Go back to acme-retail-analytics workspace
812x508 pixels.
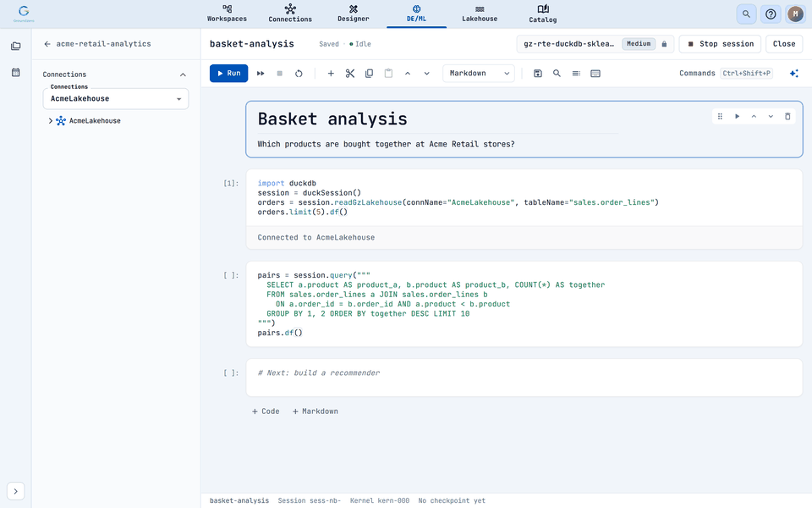click(47, 44)
